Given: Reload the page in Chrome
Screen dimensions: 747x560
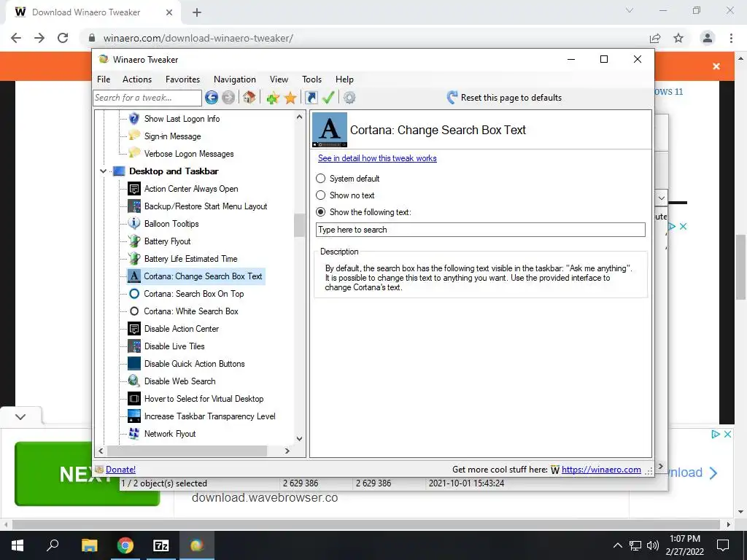Looking at the screenshot, I should click(63, 38).
